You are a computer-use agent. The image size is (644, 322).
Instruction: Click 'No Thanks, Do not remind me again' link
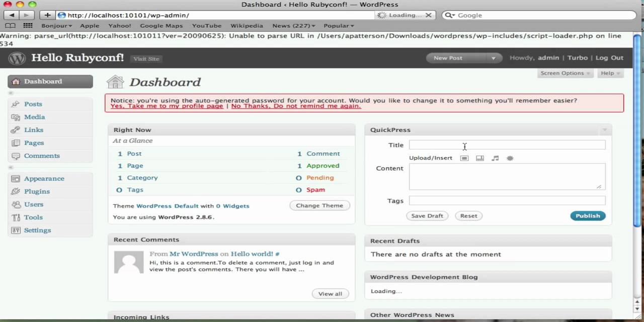[296, 106]
